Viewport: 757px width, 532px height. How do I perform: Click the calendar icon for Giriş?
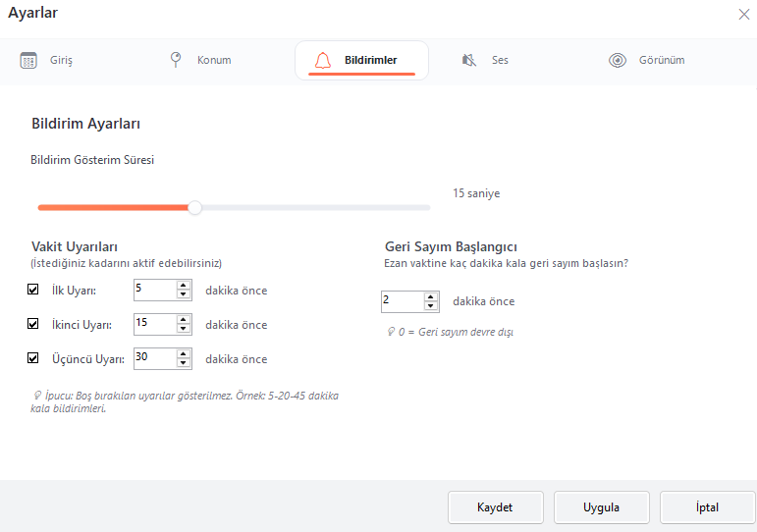(x=28, y=60)
